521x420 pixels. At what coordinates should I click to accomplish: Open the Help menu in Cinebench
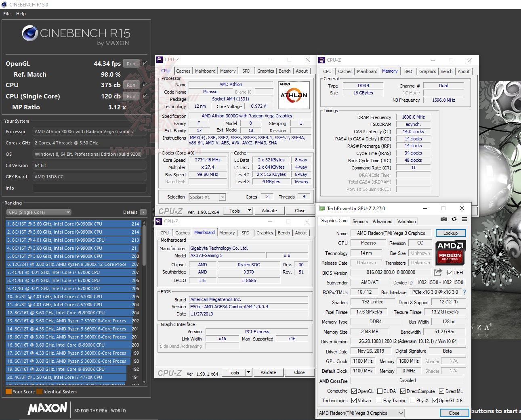tap(21, 14)
